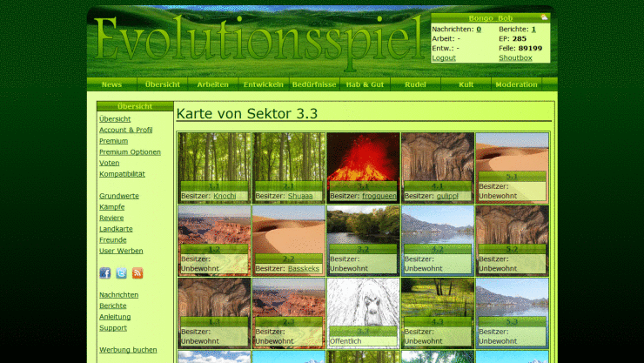Open the Anleitung link
This screenshot has height=363, width=644.
115,317
